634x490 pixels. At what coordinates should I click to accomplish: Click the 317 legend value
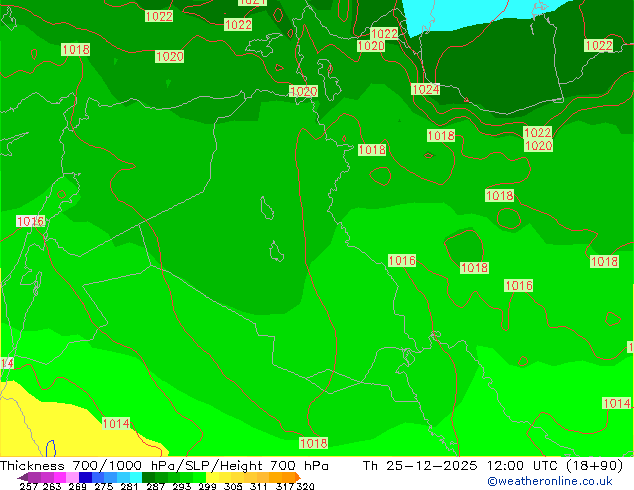click(285, 486)
